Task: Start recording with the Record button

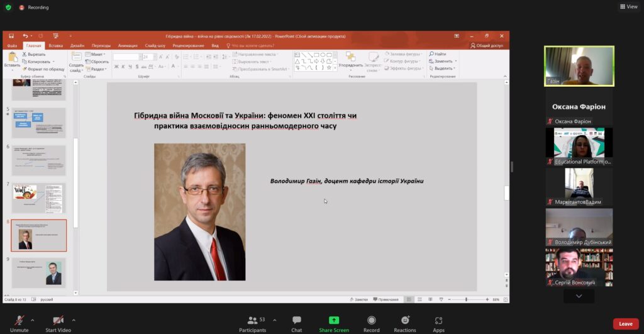Action: tap(371, 322)
